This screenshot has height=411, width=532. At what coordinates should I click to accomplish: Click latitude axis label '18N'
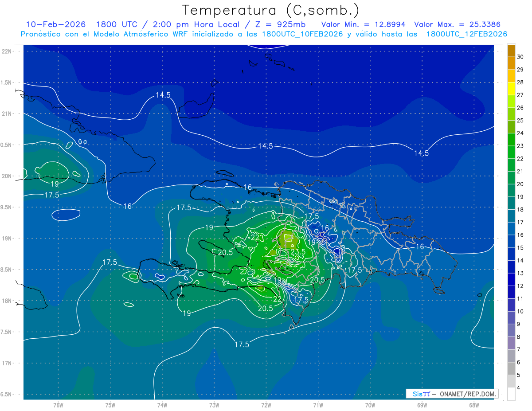pos(7,301)
